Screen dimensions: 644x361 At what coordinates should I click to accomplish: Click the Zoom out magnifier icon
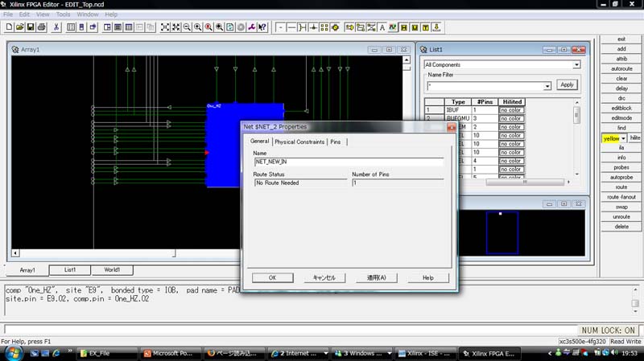187,27
